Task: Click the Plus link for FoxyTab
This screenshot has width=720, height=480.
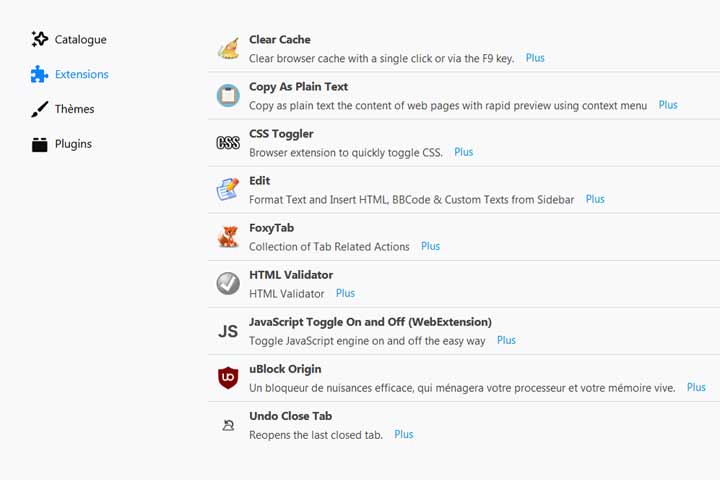Action: click(x=430, y=246)
